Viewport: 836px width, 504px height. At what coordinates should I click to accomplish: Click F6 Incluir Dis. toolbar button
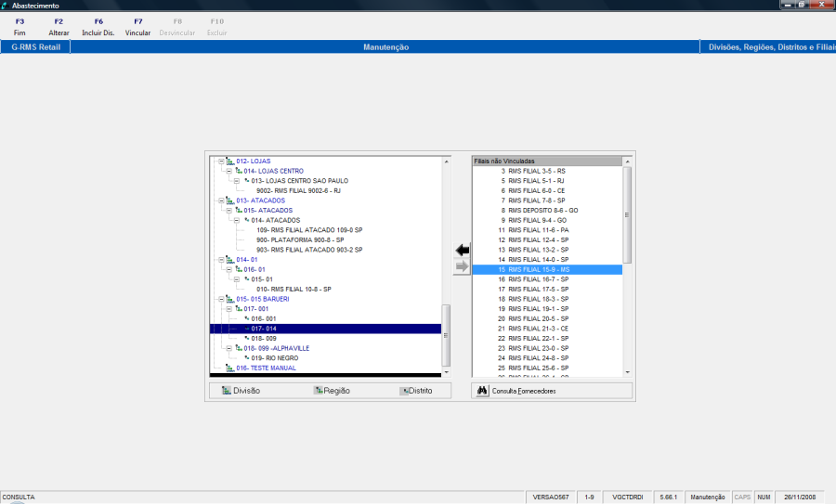pos(98,27)
